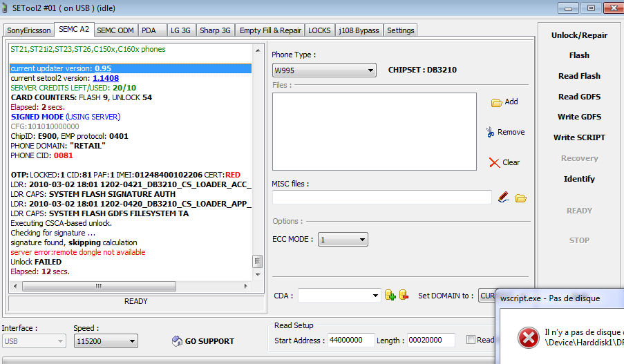Viewport: 624px width, 364px height.
Task: Click the Recovery button
Action: tap(579, 158)
